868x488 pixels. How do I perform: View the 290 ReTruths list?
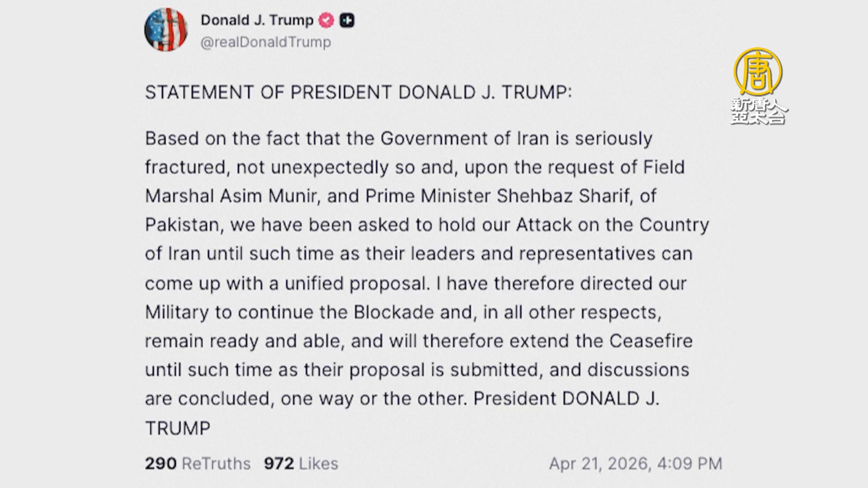click(198, 464)
